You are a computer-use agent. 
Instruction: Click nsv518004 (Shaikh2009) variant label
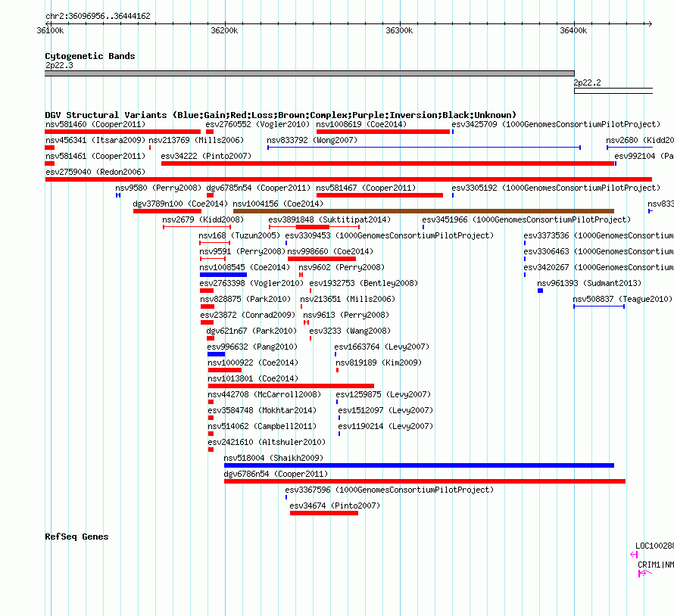click(273, 458)
